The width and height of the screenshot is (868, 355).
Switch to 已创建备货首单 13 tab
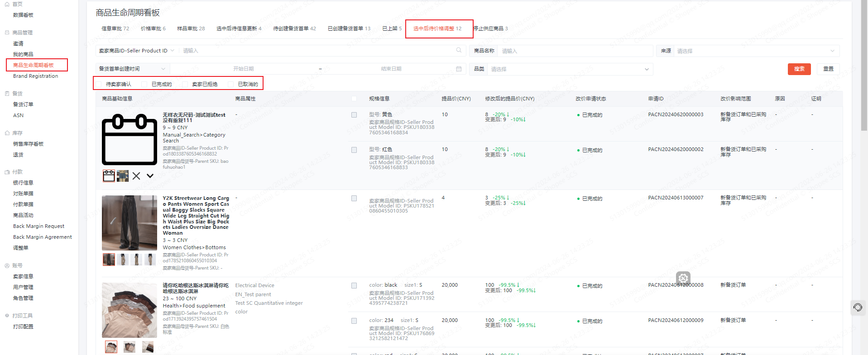(x=349, y=28)
